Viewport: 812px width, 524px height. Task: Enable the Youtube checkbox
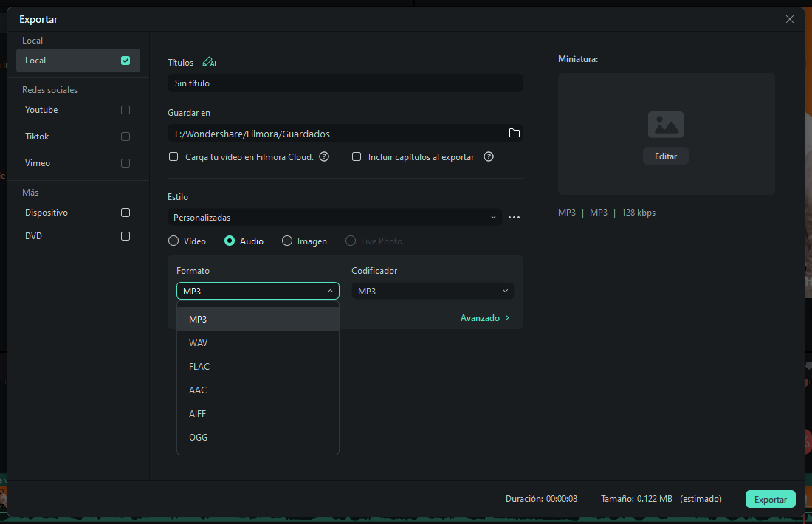pyautogui.click(x=125, y=110)
